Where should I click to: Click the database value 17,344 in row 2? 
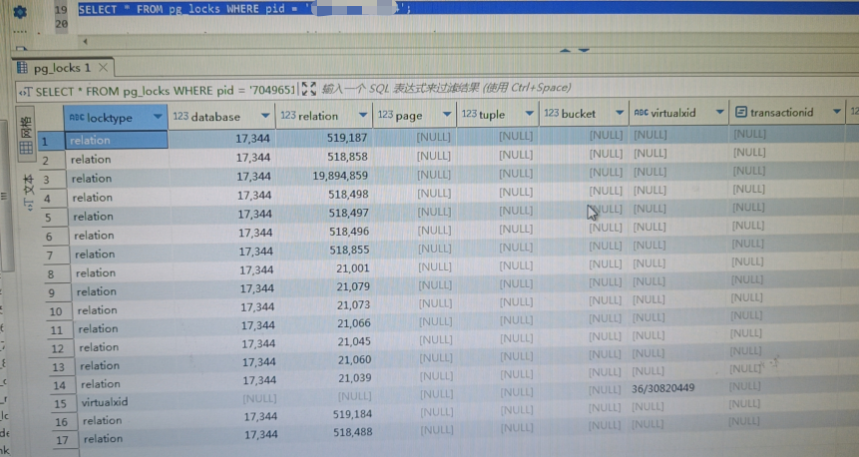(253, 158)
